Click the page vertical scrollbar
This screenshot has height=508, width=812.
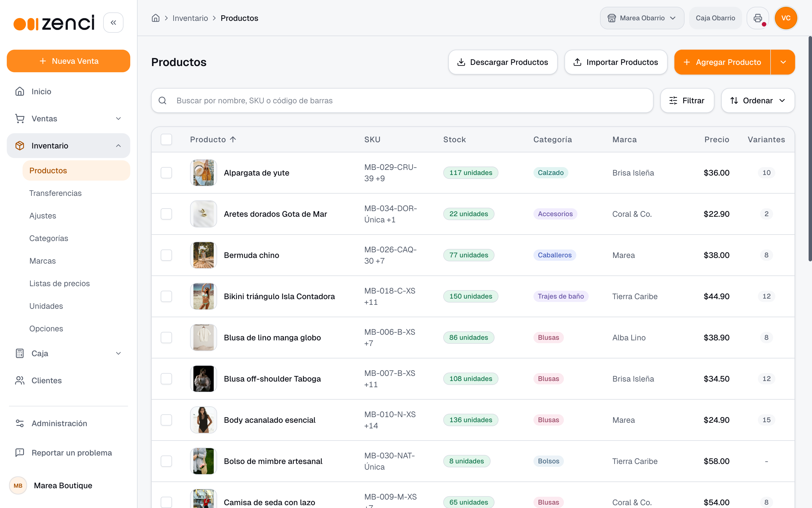coord(810,148)
